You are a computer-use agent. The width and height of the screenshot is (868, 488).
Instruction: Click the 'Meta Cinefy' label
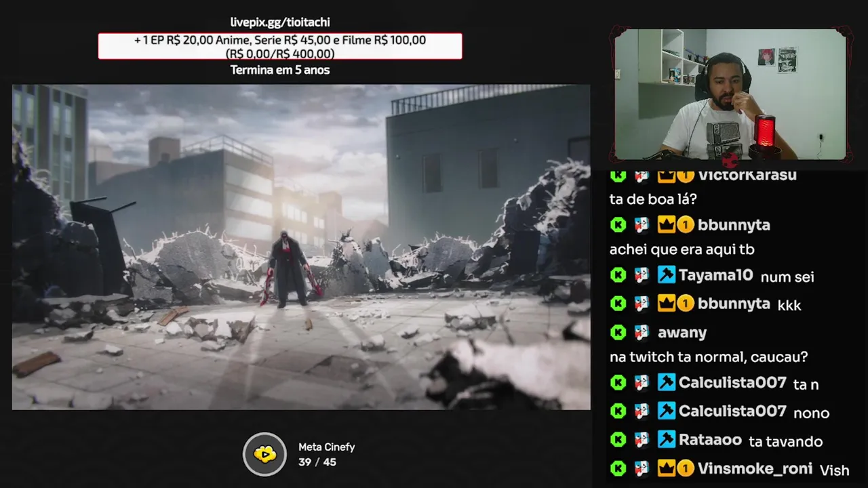point(326,447)
